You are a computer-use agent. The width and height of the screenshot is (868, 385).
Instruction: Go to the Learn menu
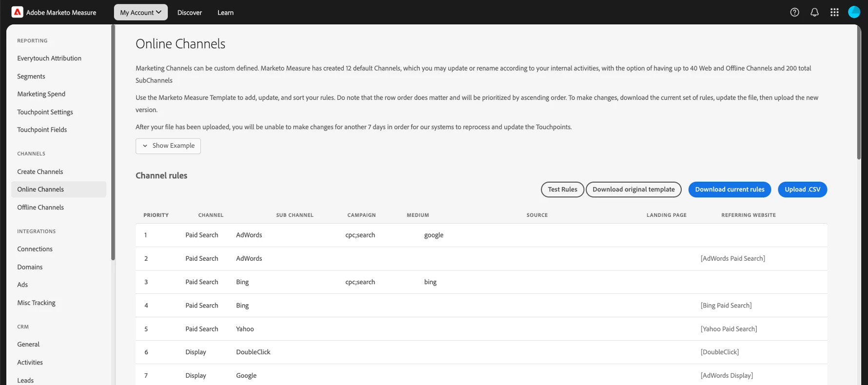coord(225,13)
